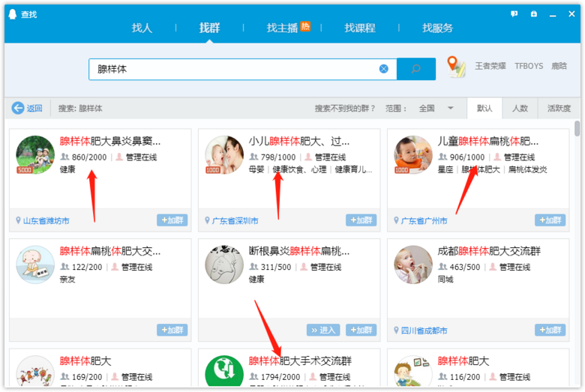Open group title 小儿腺样体肥大、过...
Image resolution: width=585 pixels, height=392 pixels.
[299, 141]
